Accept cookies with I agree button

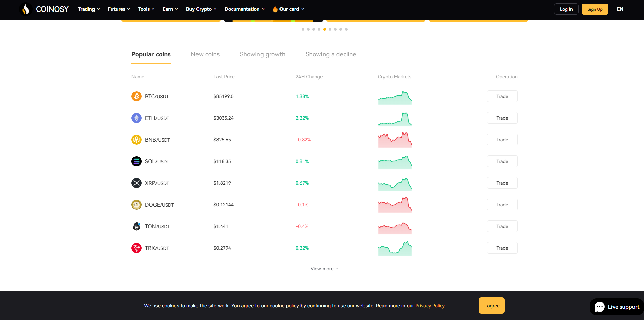[x=491, y=305]
